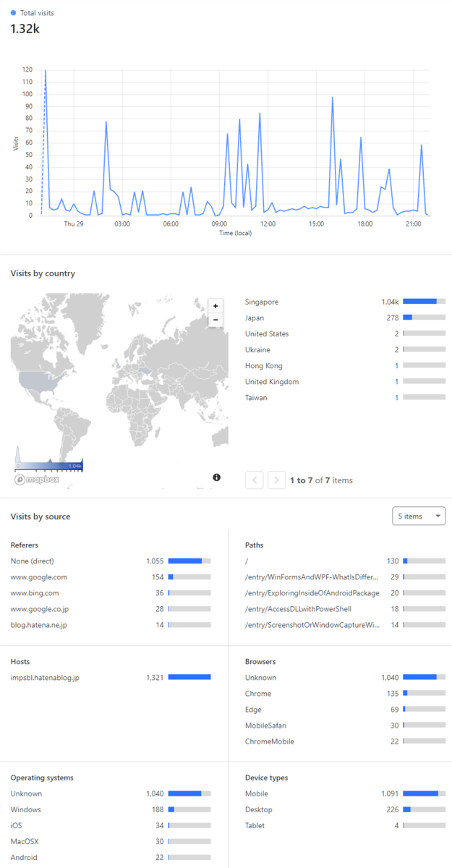Go to next page of countries
The height and width of the screenshot is (868, 452).
pos(276,480)
